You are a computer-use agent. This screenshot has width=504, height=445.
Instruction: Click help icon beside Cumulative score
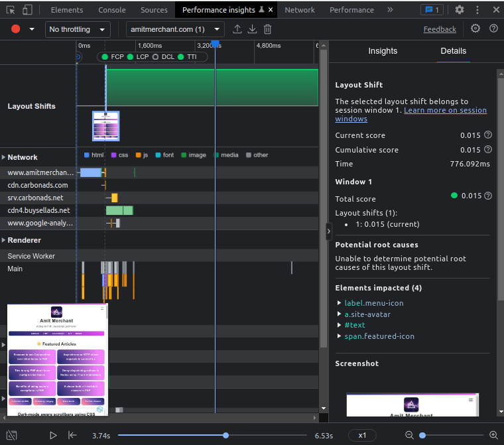click(x=488, y=149)
